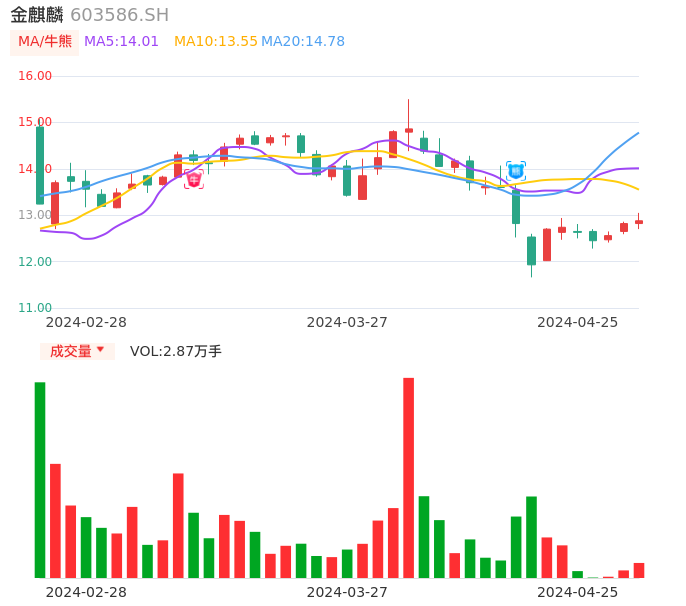
Task: Toggle the MA20:14.78 legend label
Action: coord(303,42)
